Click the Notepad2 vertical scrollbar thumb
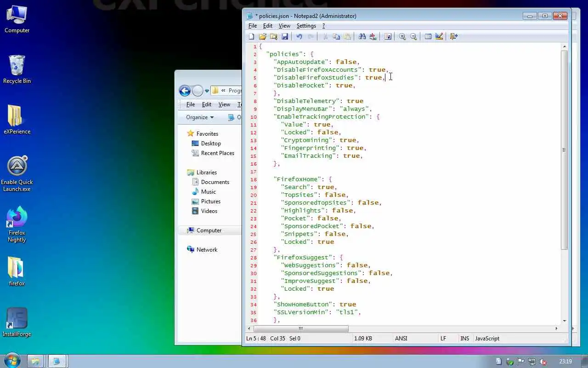Screen dimensions: 588x368 coord(564,150)
